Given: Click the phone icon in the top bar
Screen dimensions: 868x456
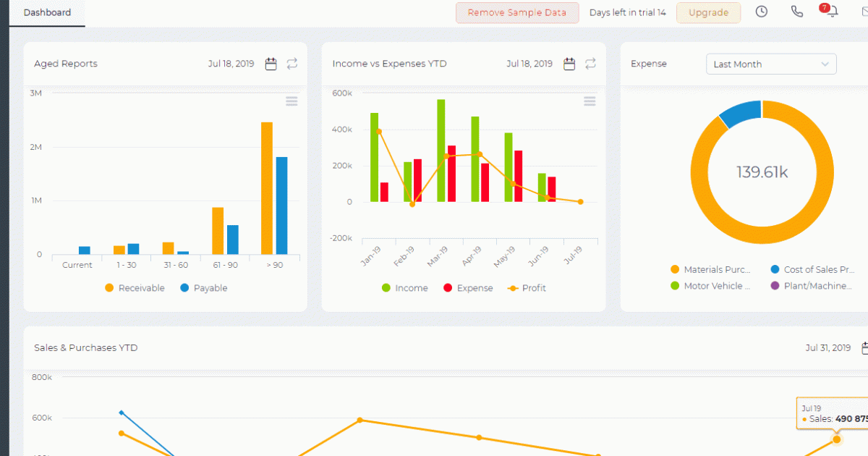Looking at the screenshot, I should click(797, 12).
